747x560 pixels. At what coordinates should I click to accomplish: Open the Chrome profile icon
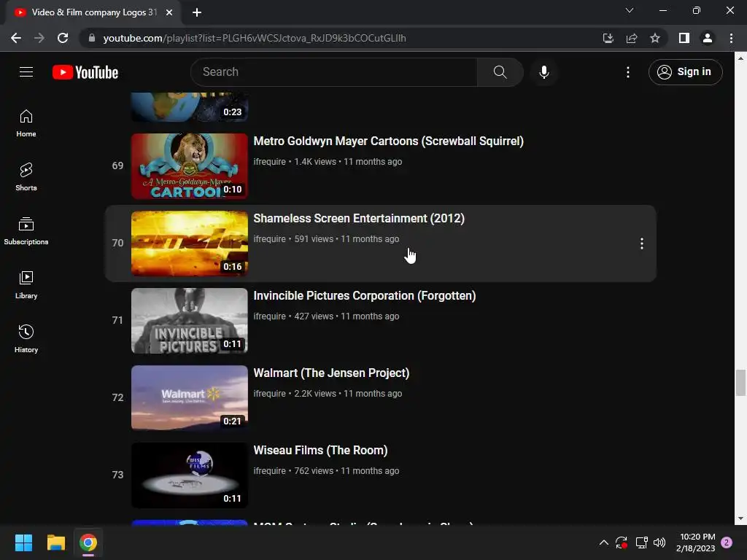[x=708, y=38]
